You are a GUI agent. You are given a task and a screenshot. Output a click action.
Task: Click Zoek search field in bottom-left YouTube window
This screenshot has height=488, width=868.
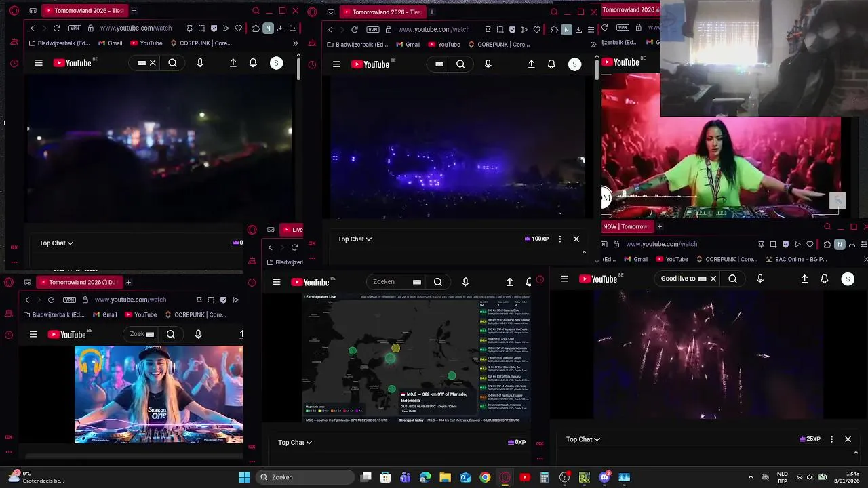[142, 334]
